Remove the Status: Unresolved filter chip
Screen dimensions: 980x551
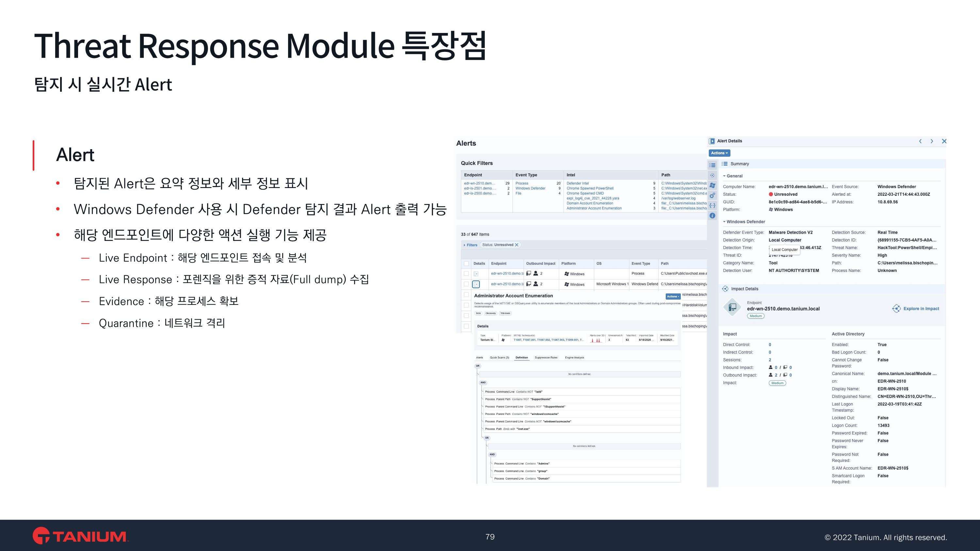click(517, 245)
